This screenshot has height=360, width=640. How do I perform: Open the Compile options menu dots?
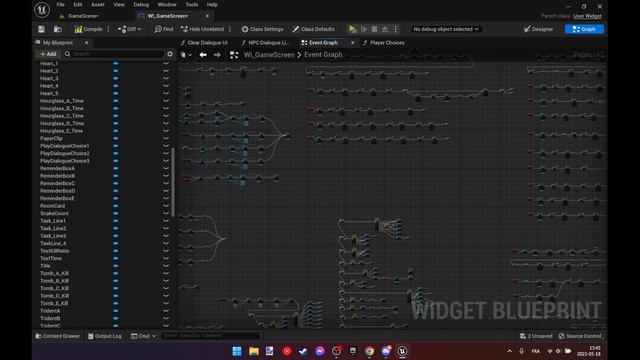[x=109, y=29]
